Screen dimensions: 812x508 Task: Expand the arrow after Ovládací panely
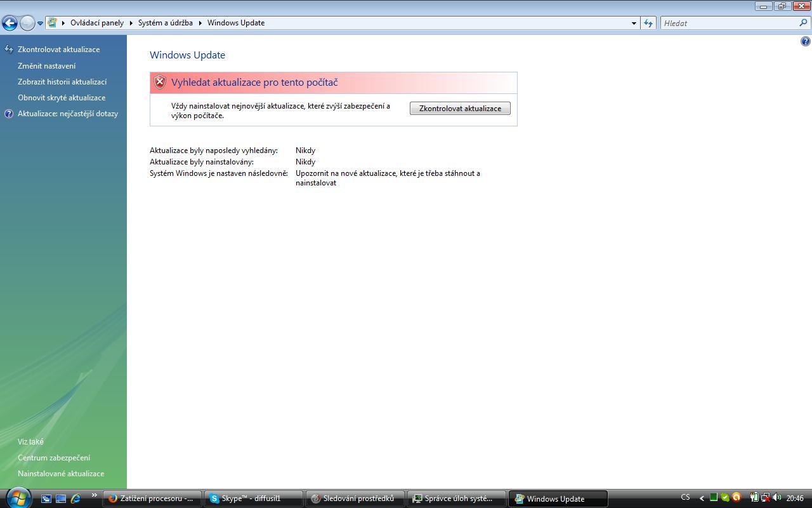(132, 23)
